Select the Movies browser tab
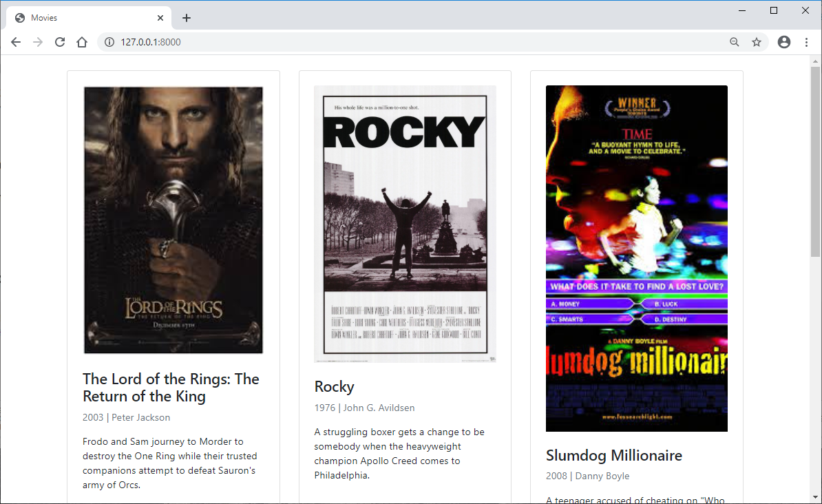822x504 pixels. click(x=89, y=18)
